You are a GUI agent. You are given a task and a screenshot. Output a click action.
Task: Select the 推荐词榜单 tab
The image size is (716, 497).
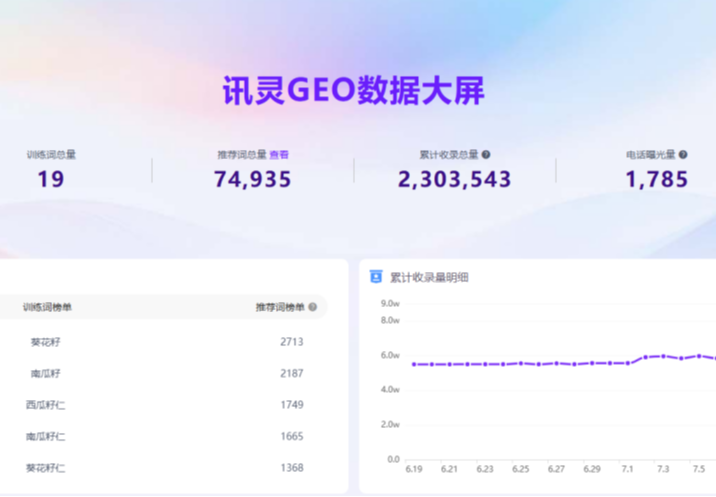click(280, 307)
